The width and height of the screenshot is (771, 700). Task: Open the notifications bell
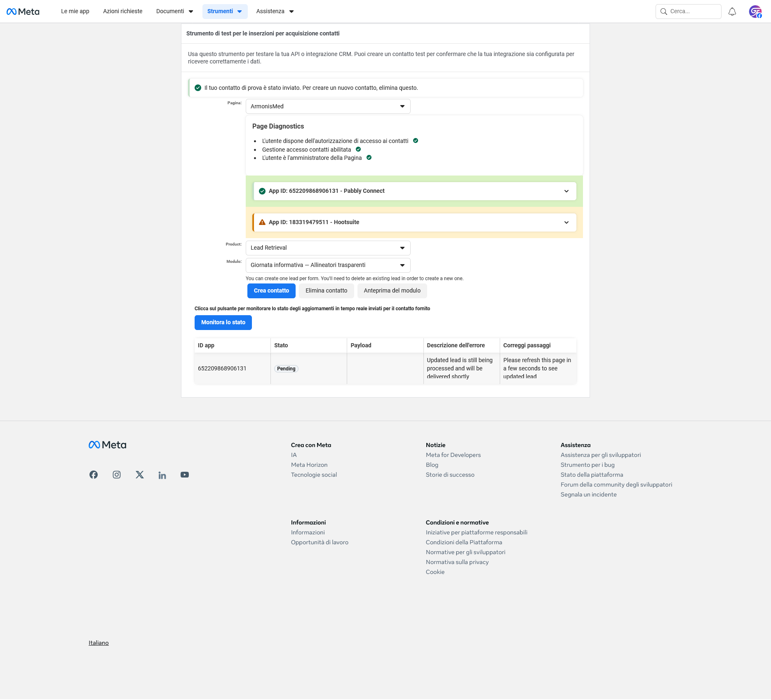(732, 12)
